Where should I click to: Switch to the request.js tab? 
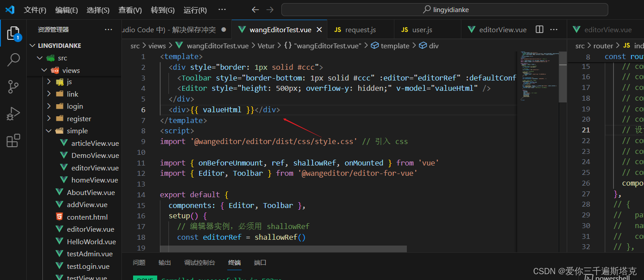coord(360,29)
